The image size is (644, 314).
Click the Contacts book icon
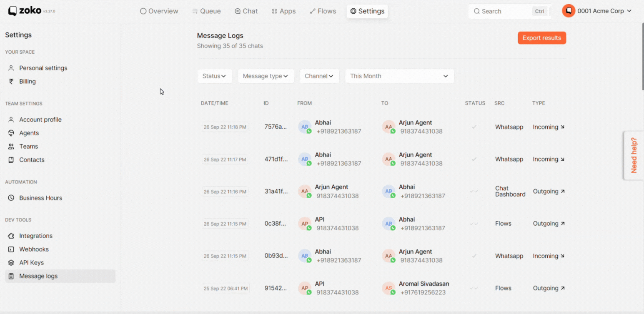tap(11, 159)
